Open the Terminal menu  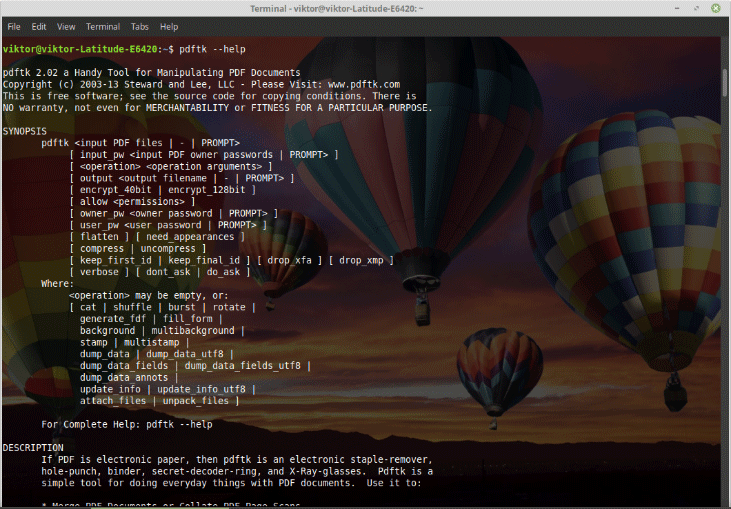click(103, 26)
